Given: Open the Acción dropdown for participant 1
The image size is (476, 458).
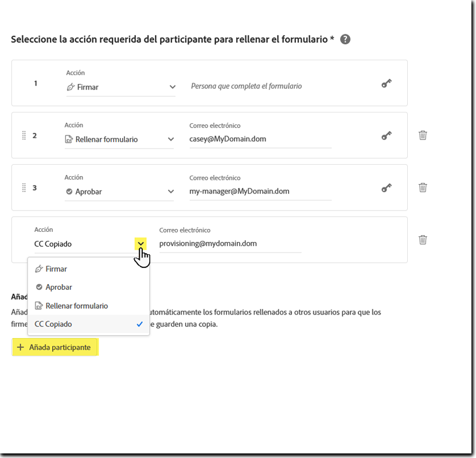Looking at the screenshot, I should pyautogui.click(x=171, y=86).
